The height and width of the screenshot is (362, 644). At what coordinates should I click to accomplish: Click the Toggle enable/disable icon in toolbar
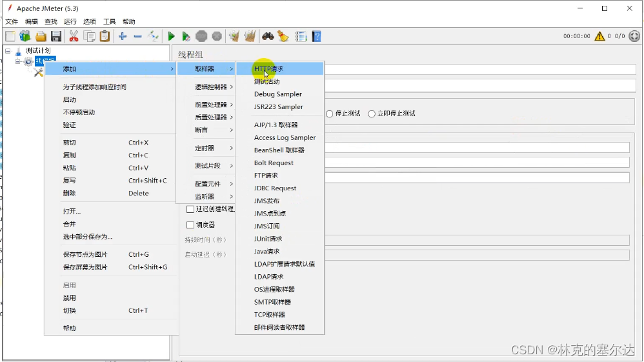[x=153, y=36]
